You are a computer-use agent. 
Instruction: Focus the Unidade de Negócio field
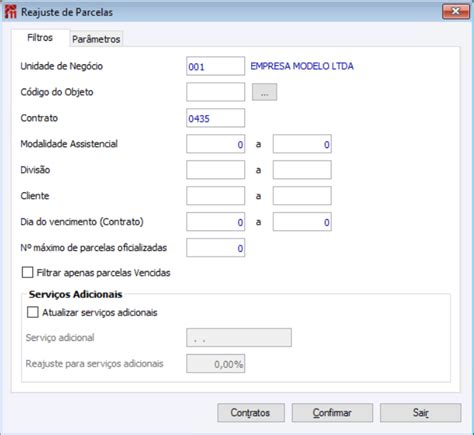point(215,66)
